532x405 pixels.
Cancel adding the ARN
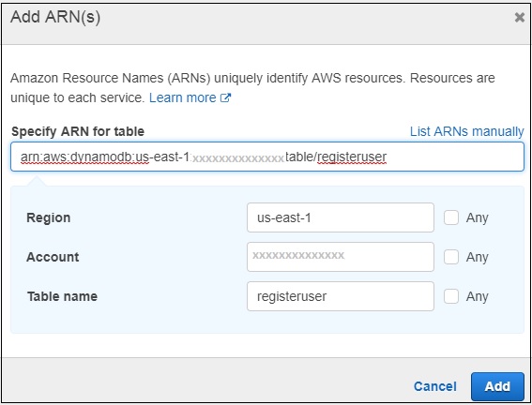(435, 386)
